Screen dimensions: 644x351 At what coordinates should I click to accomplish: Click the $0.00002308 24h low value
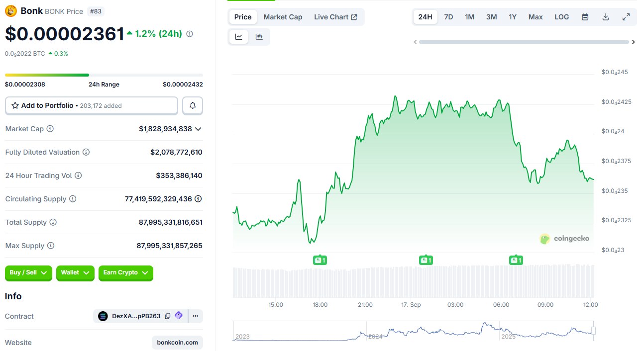(25, 85)
